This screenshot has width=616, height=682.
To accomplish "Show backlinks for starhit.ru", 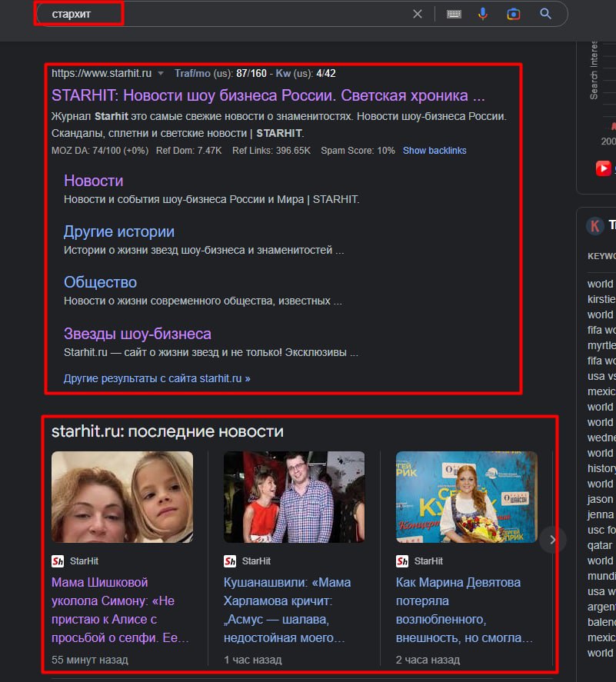I will click(435, 151).
